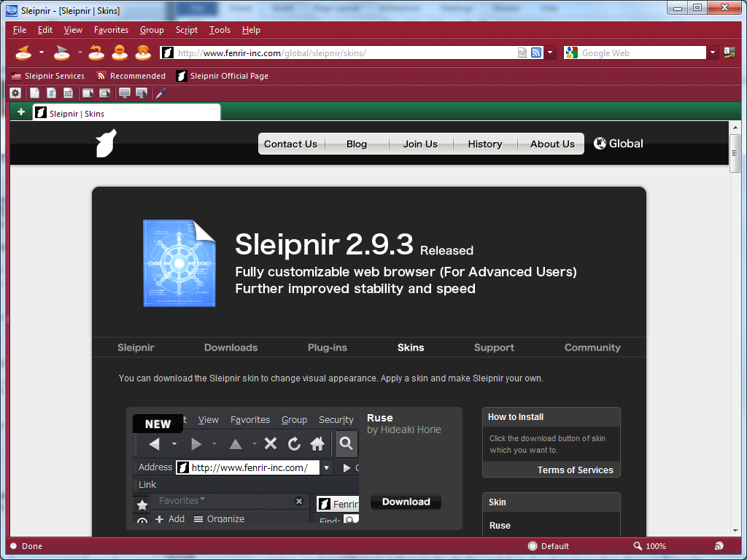The height and width of the screenshot is (560, 747).
Task: Toggle the image loading icon near the address bar
Action: pos(521,52)
